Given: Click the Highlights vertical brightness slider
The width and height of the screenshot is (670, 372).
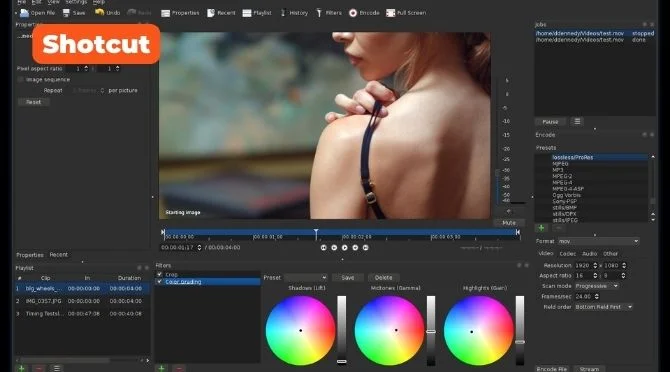Looking at the screenshot, I should coord(520,331).
